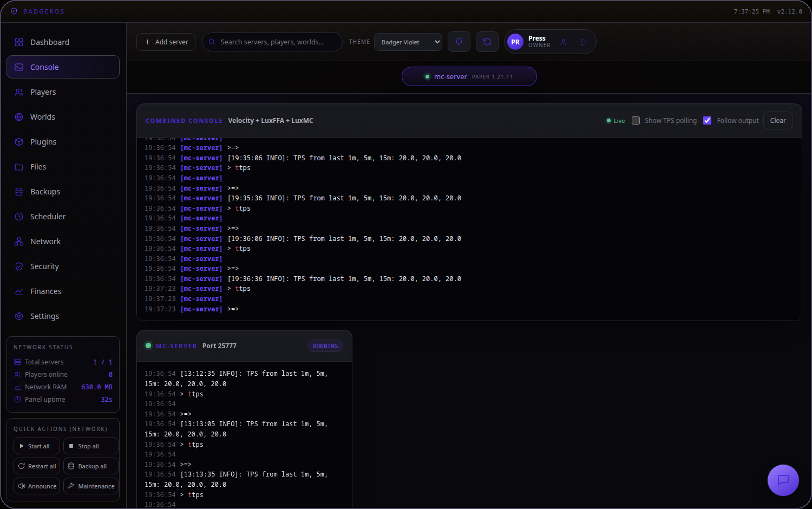This screenshot has height=509, width=812.
Task: Clear the combined console output
Action: coord(778,121)
